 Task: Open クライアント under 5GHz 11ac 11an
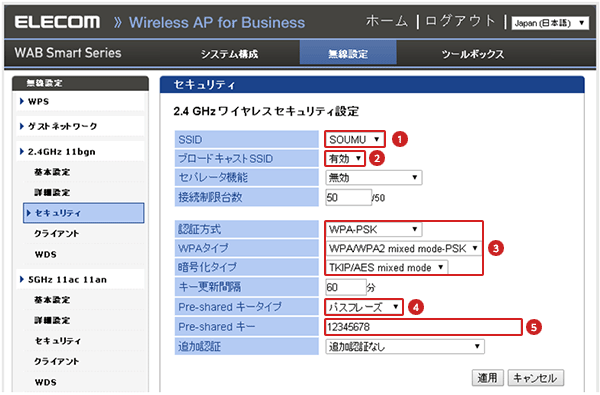click(57, 361)
